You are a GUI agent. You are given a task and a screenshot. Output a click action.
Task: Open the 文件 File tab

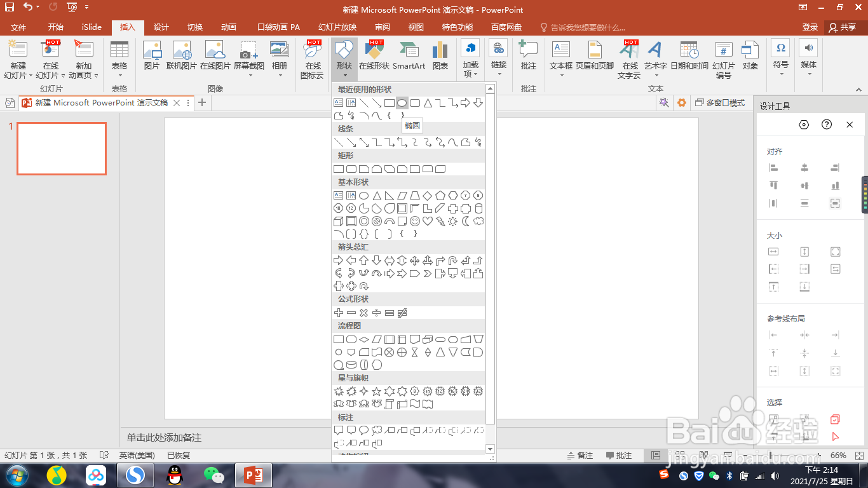(x=18, y=27)
